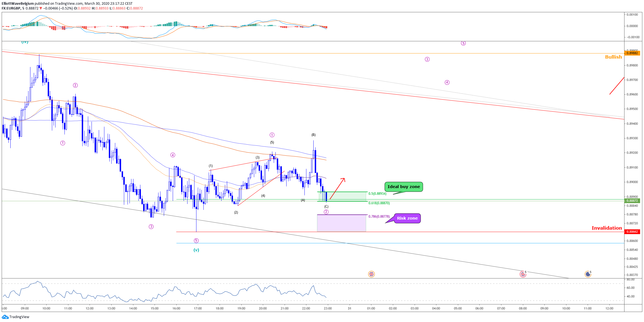Click the 0.89000 price axis label
Viewport: 644px width, 322px height.
[632, 182]
